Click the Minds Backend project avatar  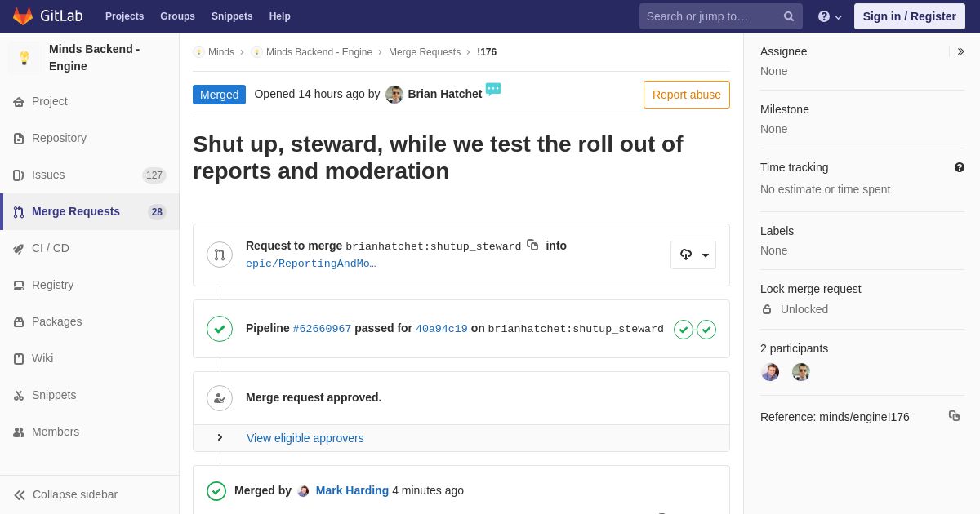point(24,58)
